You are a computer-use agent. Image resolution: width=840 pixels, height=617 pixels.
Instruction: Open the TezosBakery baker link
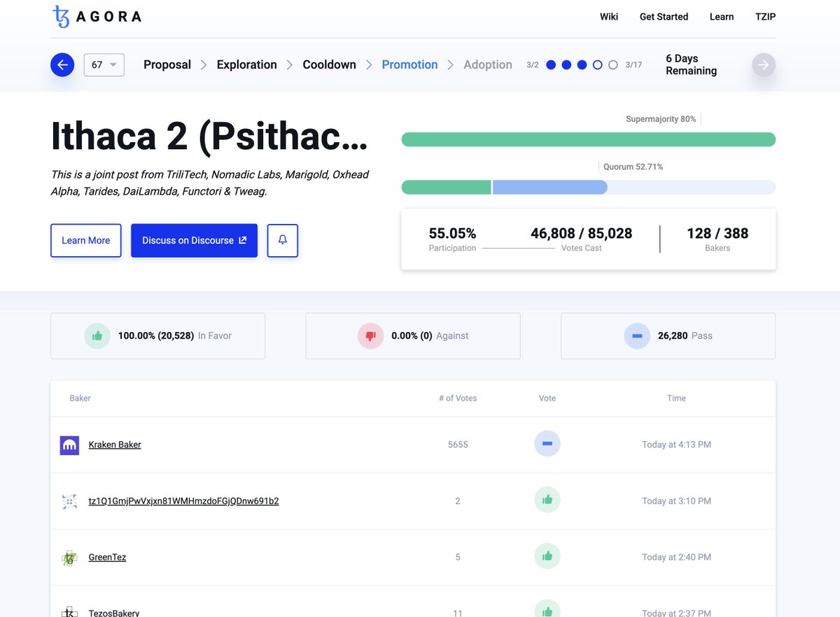[114, 613]
